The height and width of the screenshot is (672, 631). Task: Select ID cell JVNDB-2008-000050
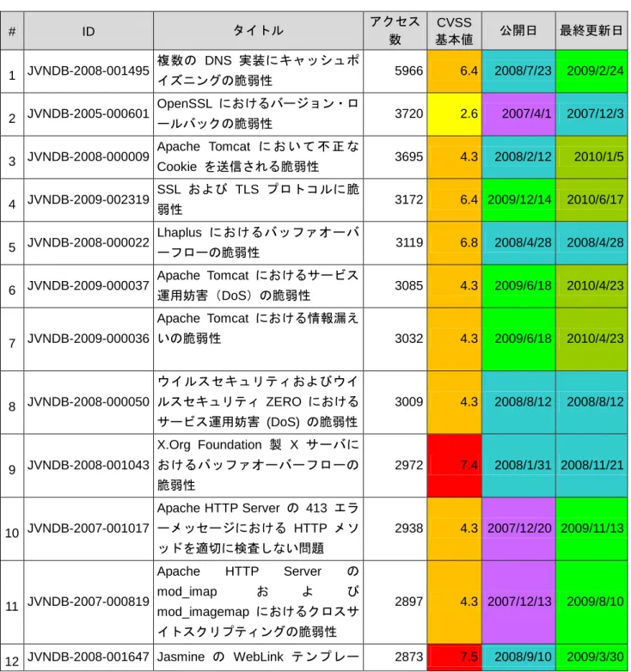89,402
